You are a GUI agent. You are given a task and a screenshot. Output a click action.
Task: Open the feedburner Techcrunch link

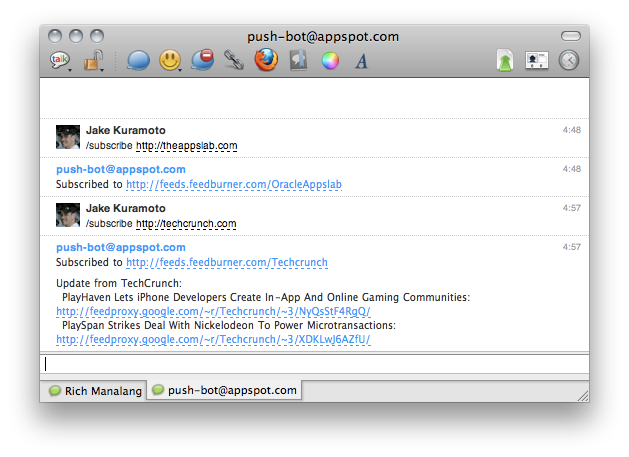pos(227,262)
